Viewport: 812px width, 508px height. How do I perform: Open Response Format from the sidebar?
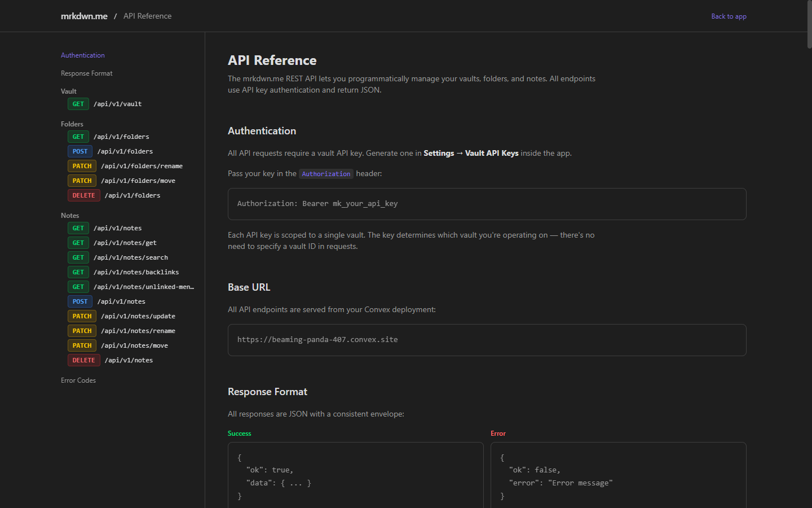coord(86,73)
